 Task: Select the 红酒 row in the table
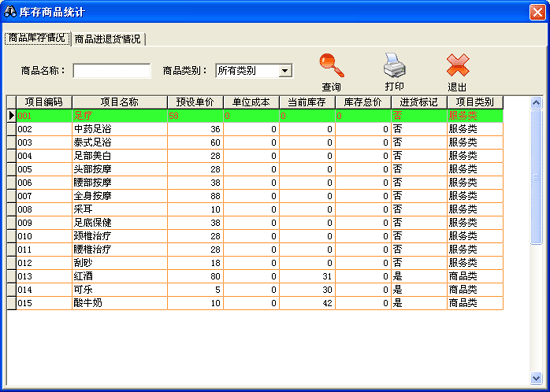(260, 276)
